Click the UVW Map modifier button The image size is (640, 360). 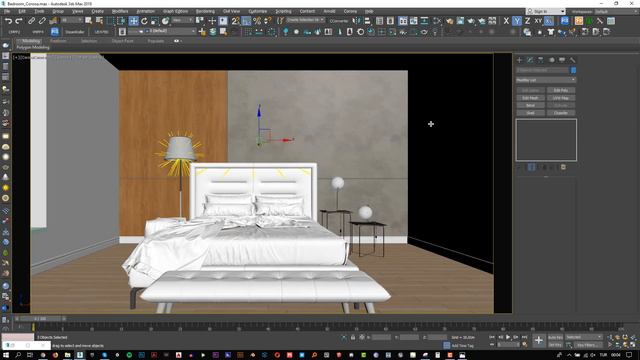tap(561, 98)
